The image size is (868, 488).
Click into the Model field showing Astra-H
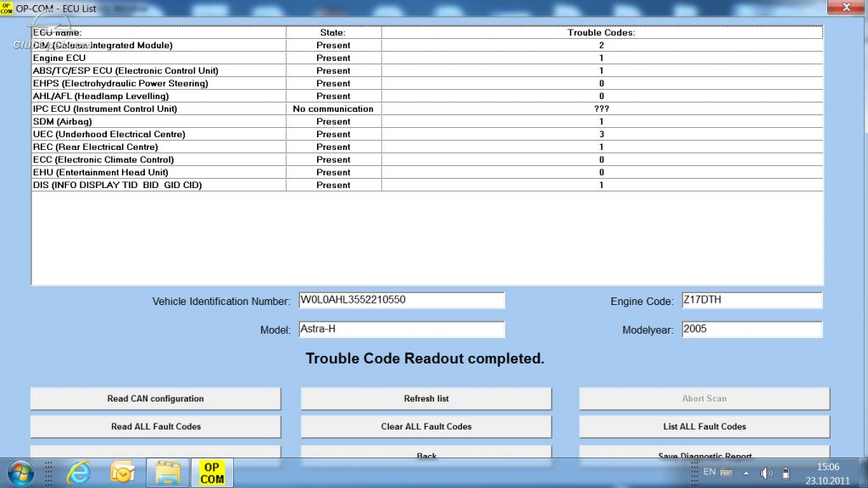point(401,330)
